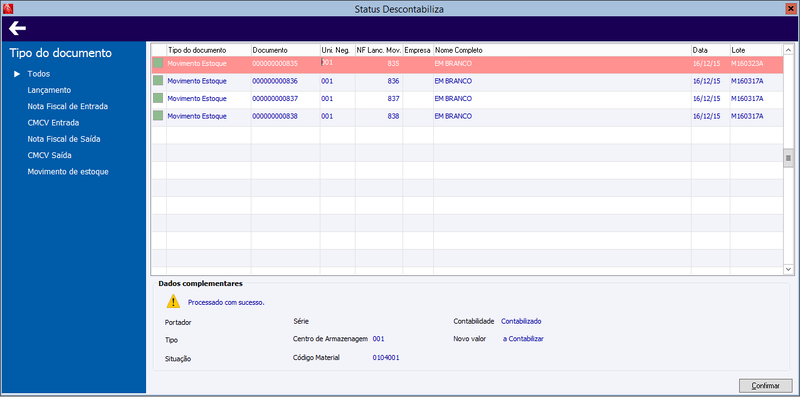Sort by Data column header
This screenshot has height=397, width=800.
point(711,50)
